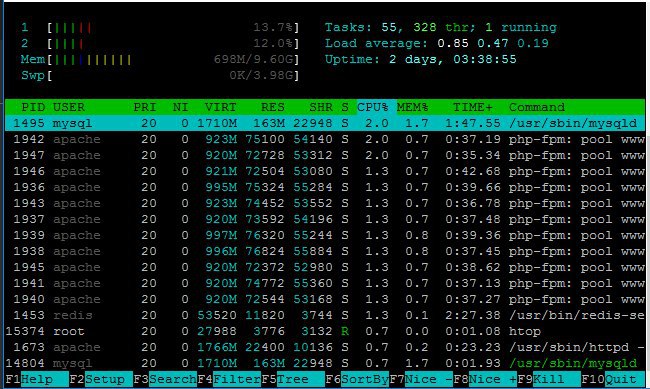The width and height of the screenshot is (650, 389).
Task: Activate F4 Filter
Action: [229, 379]
